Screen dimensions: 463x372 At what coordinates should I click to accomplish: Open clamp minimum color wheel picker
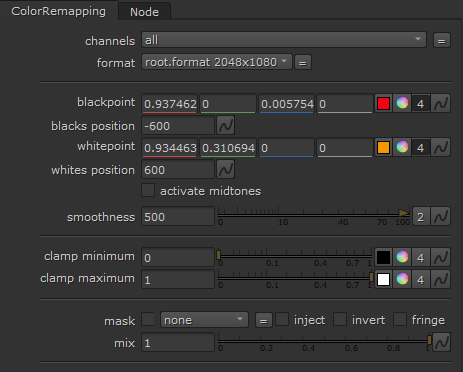pyautogui.click(x=402, y=257)
